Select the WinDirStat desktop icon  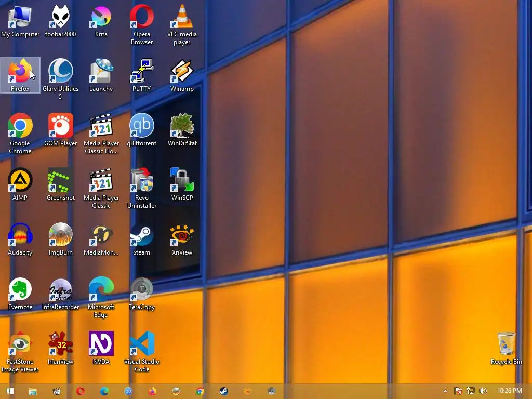[x=182, y=129]
